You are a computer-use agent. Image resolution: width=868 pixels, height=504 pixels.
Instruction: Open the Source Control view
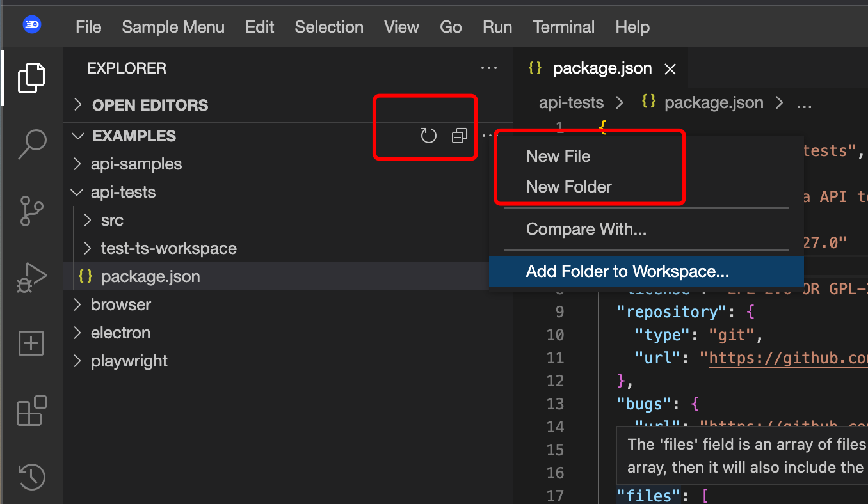pyautogui.click(x=31, y=211)
